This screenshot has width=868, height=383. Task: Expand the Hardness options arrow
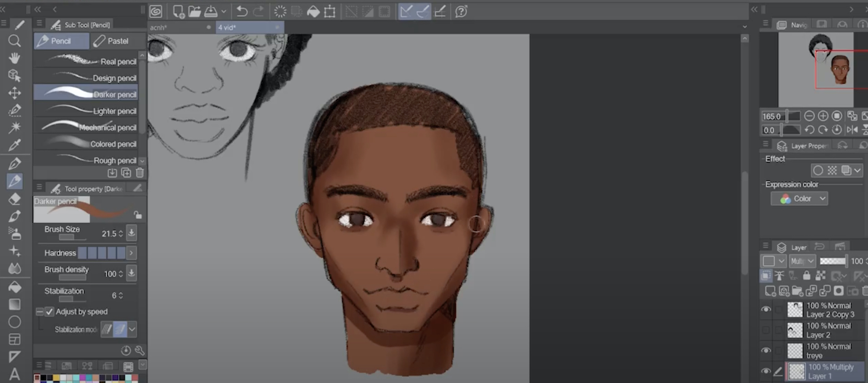tap(132, 253)
